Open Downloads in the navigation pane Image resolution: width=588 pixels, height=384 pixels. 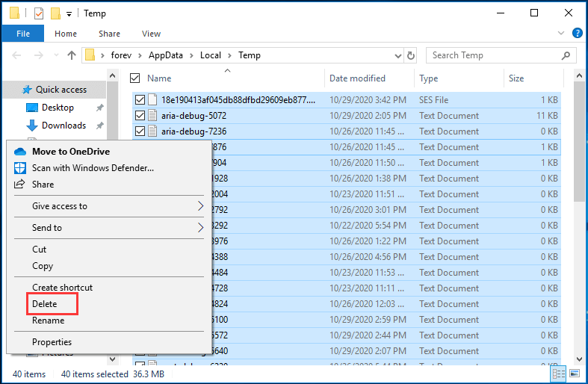click(x=64, y=126)
